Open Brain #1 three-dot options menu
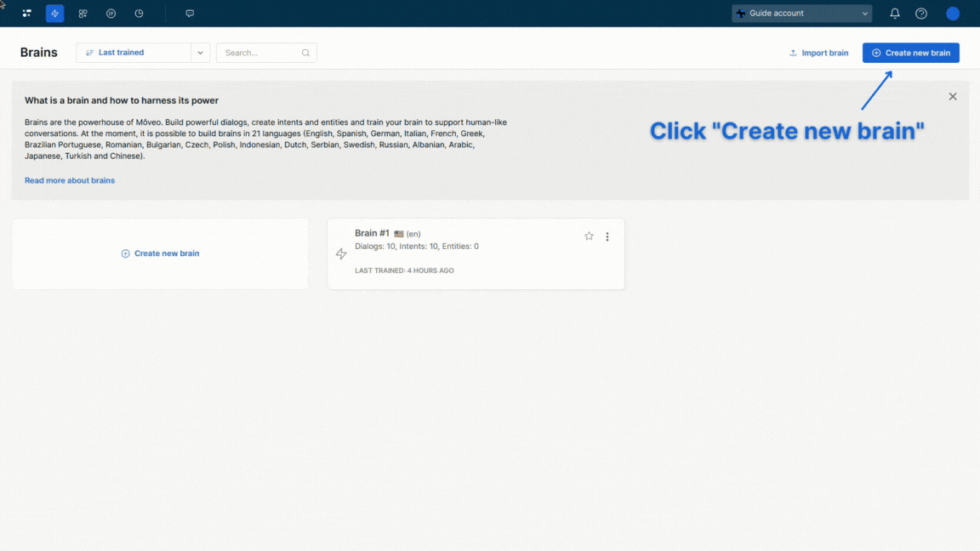980x551 pixels. (x=607, y=236)
